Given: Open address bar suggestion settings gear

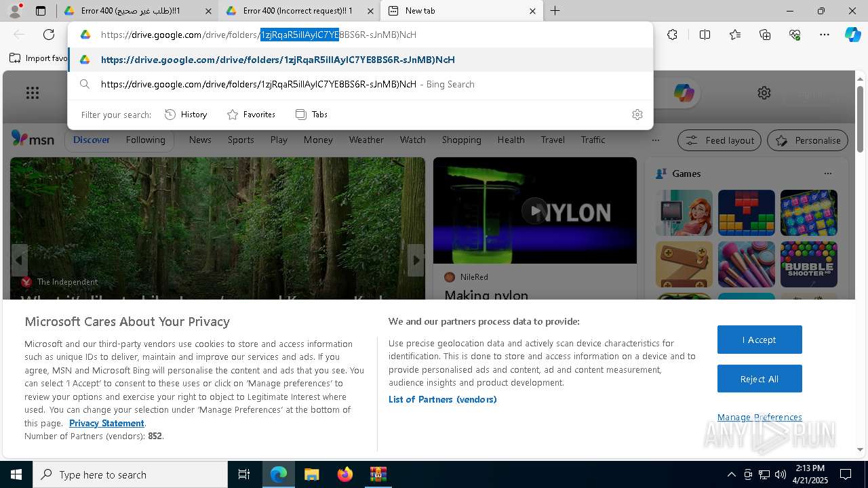Looking at the screenshot, I should coord(637,115).
